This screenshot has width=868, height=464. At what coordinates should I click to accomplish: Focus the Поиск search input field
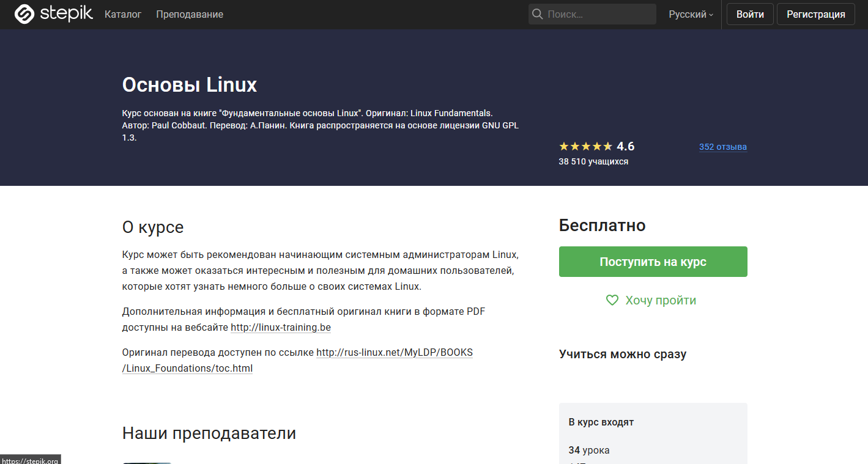(598, 14)
